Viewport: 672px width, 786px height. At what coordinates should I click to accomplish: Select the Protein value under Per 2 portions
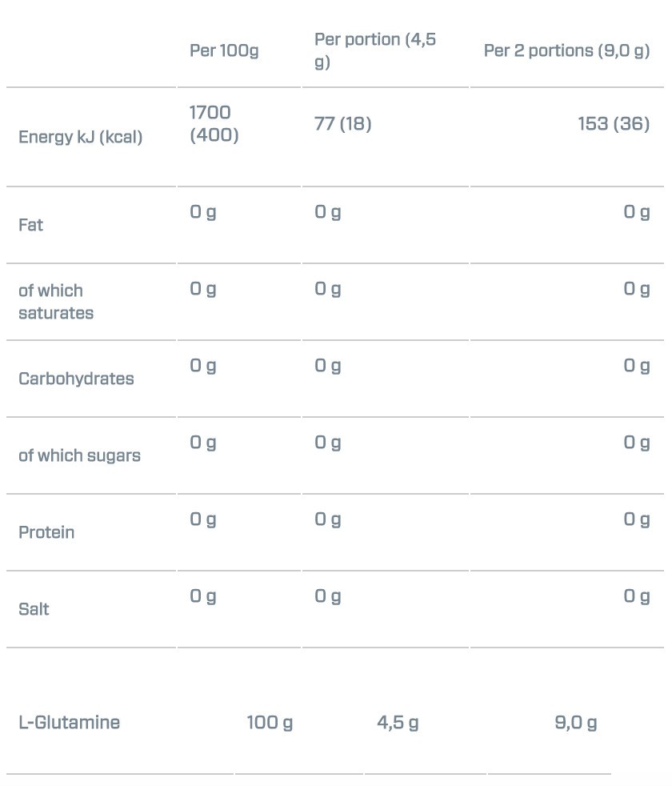click(637, 519)
